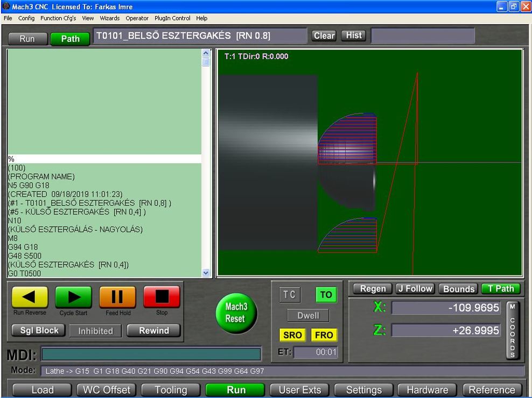Toggle Sgl Block mode

coord(39,330)
